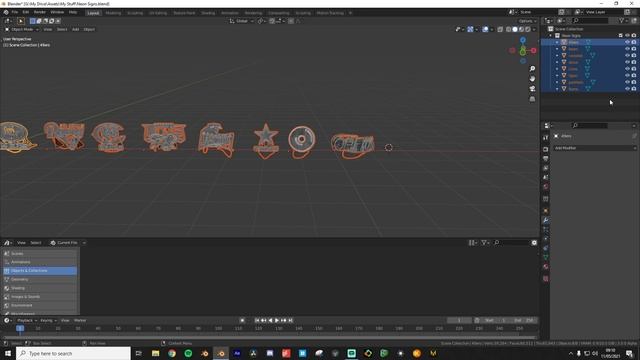Image resolution: width=640 pixels, height=360 pixels.
Task: Open the Global transform orientation dropdown
Action: point(241,21)
